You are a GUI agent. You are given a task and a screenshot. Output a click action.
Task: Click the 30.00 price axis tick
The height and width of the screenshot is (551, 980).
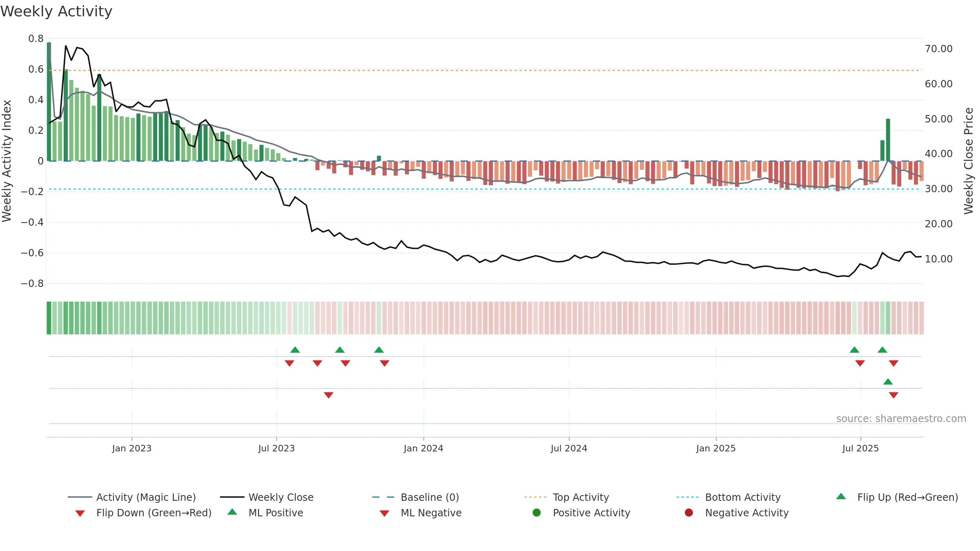click(938, 189)
